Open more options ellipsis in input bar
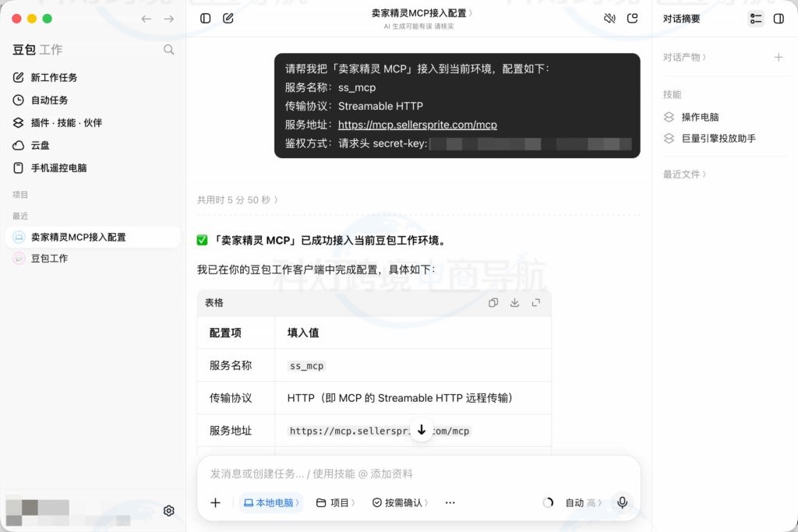The image size is (798, 532). click(450, 502)
